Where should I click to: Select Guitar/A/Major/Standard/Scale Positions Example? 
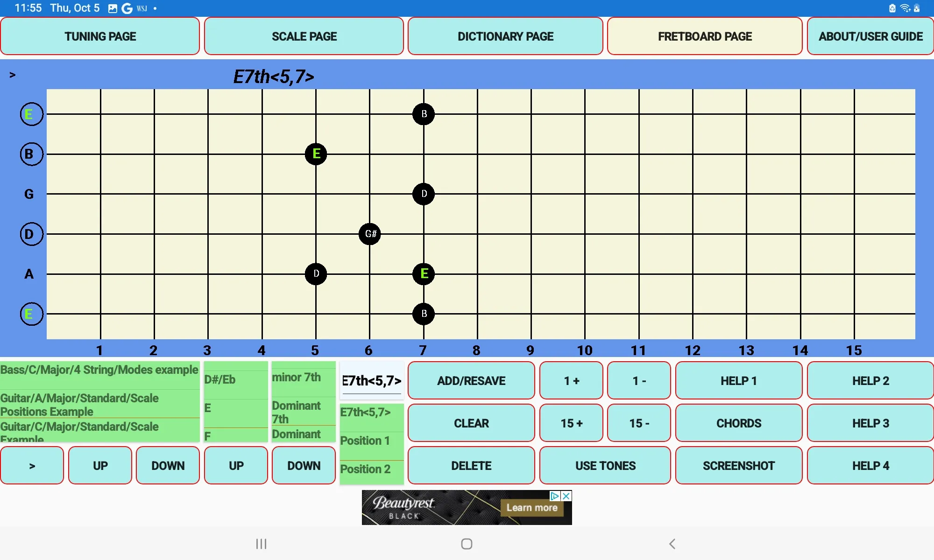(99, 404)
